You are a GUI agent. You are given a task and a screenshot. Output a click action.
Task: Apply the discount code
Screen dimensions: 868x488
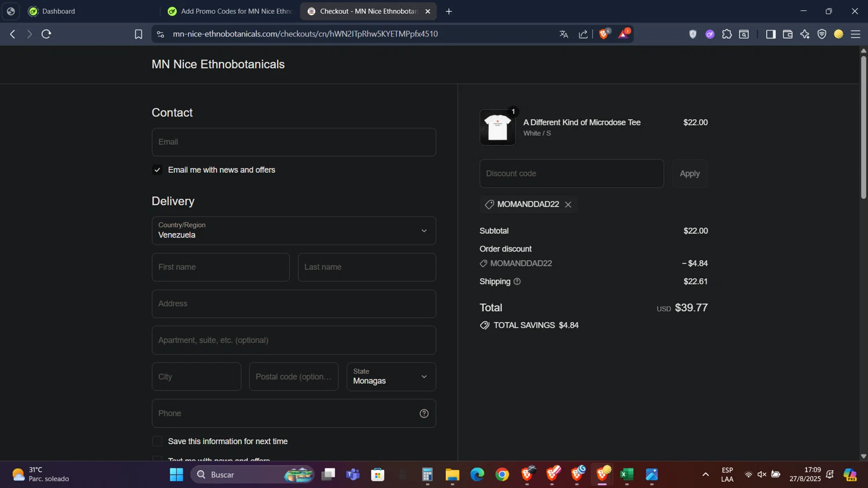pyautogui.click(x=690, y=173)
